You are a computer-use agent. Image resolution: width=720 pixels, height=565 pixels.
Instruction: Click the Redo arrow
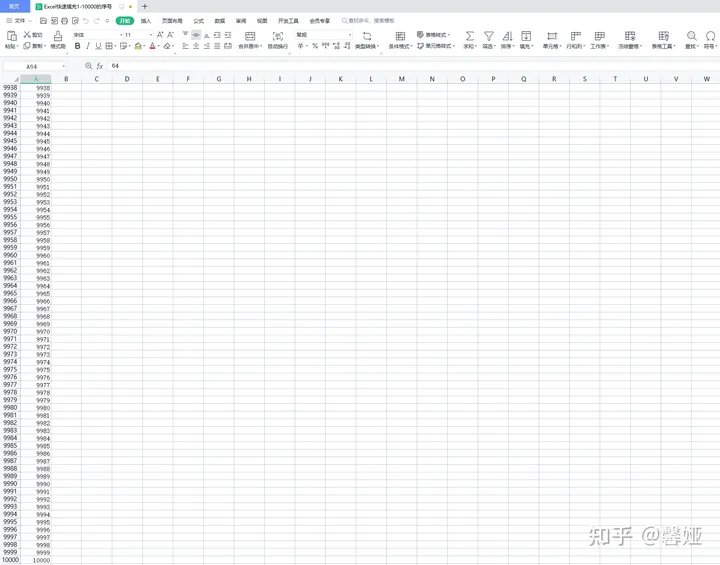point(96,21)
